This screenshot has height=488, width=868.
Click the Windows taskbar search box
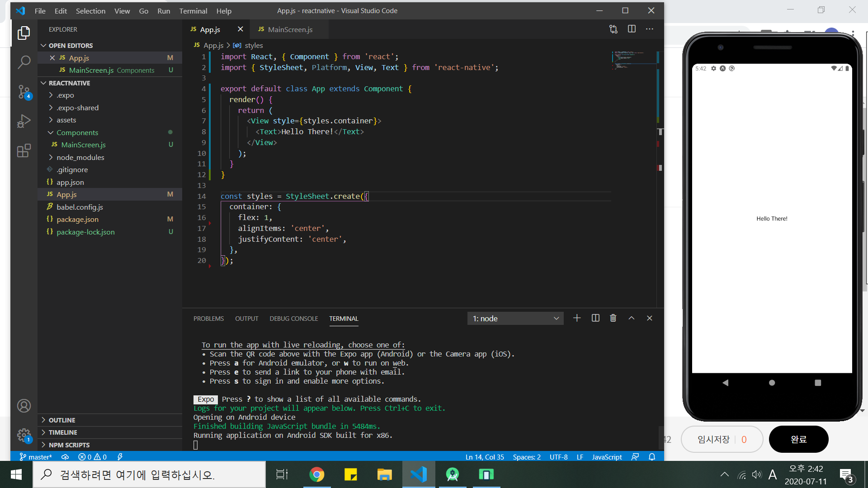click(149, 474)
